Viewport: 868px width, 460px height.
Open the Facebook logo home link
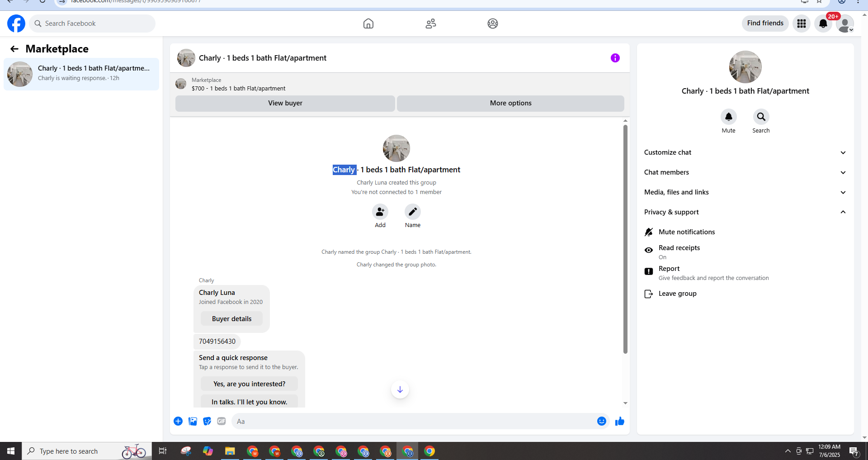pyautogui.click(x=16, y=24)
